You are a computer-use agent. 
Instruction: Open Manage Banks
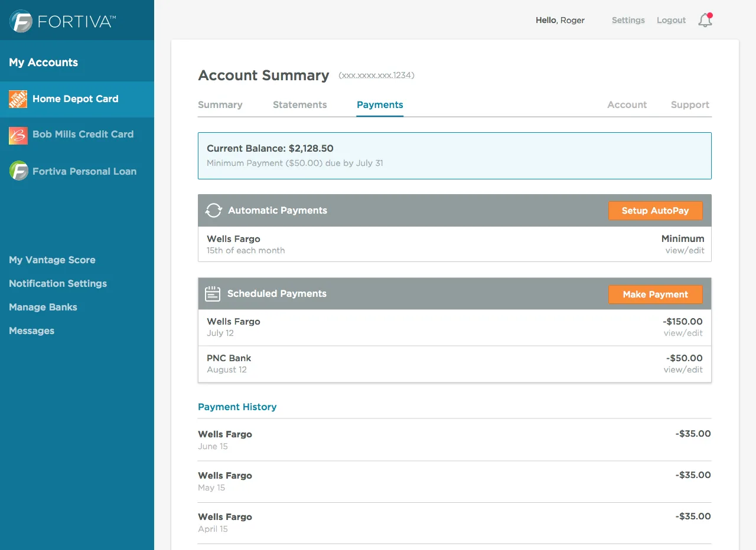point(43,307)
